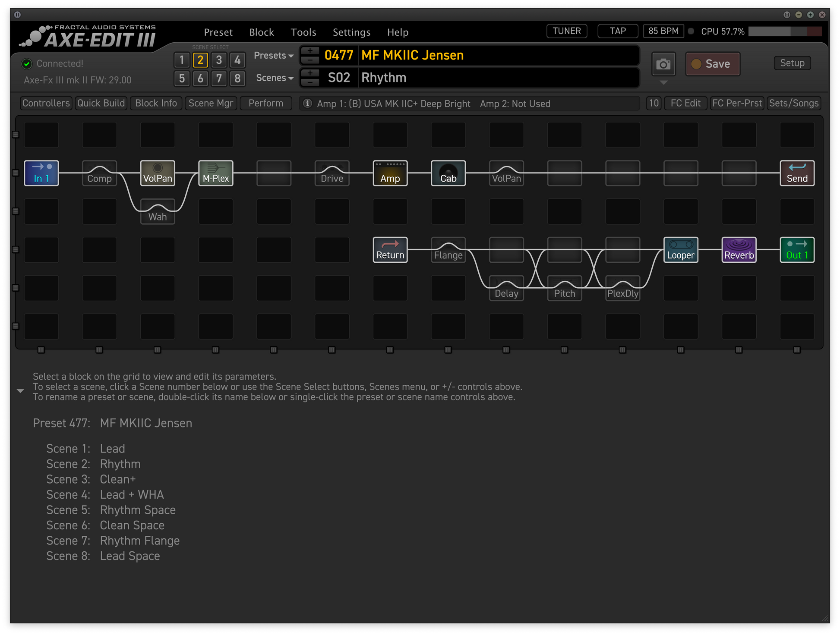Select the Looper block
This screenshot has width=840, height=635.
[x=680, y=250]
